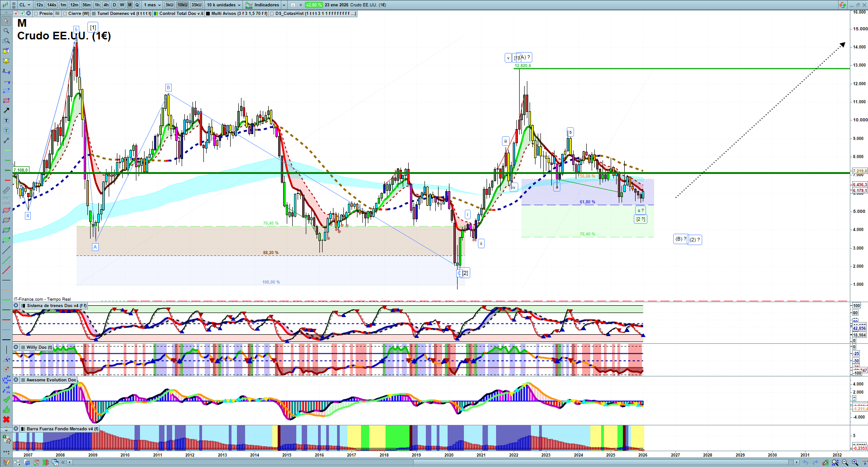The width and height of the screenshot is (868, 467).
Task: Click the Willy Doc color swatch
Action: click(x=23, y=347)
